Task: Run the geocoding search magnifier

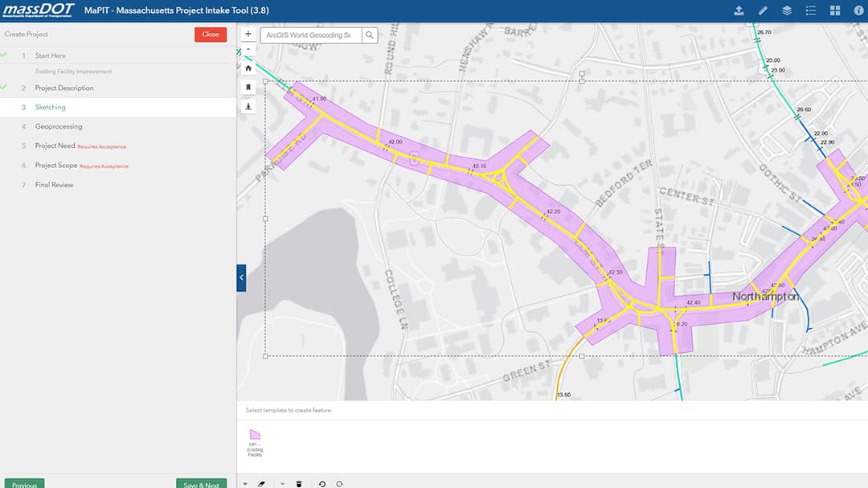Action: pyautogui.click(x=370, y=35)
